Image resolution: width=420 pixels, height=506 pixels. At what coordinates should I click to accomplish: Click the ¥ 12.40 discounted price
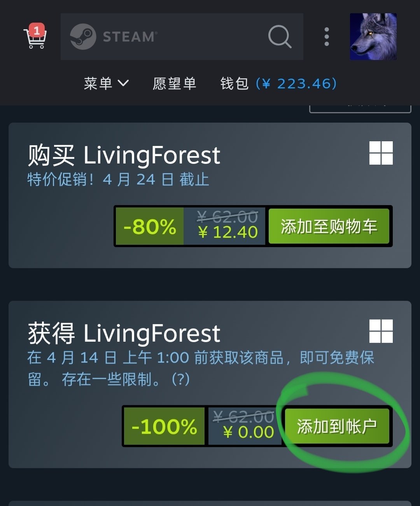point(228,232)
